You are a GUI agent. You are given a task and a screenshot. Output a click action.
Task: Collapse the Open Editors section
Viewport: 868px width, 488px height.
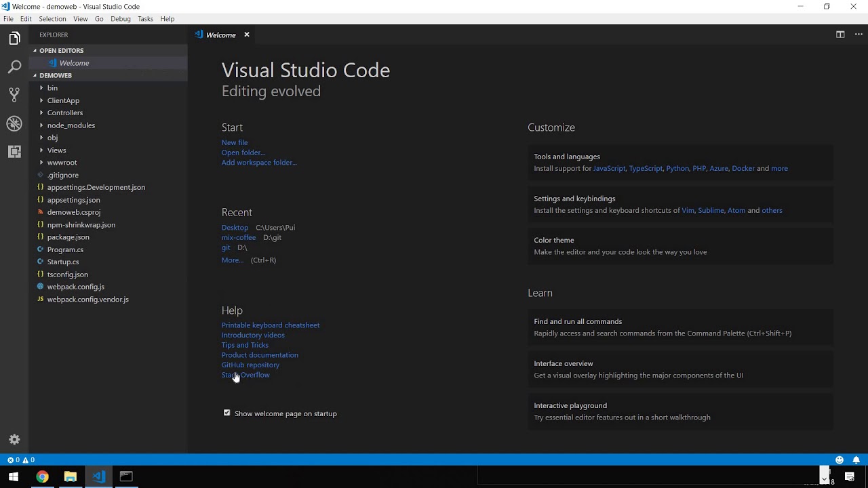click(108, 50)
